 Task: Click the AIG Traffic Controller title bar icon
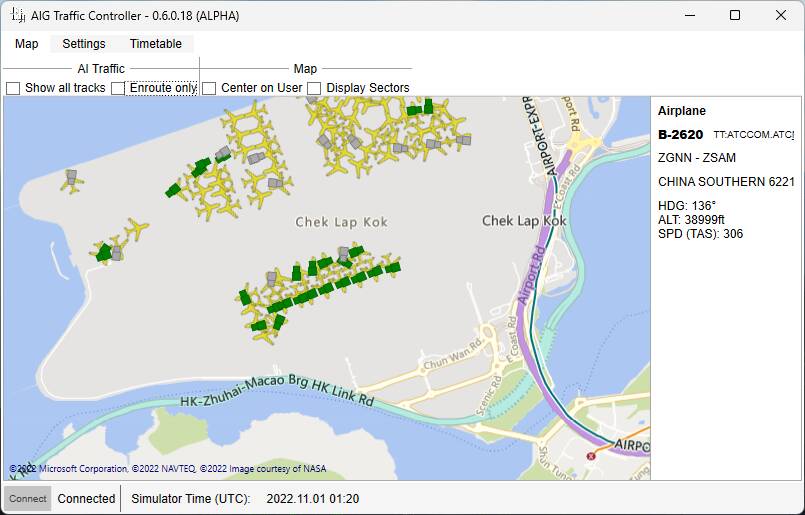click(17, 15)
